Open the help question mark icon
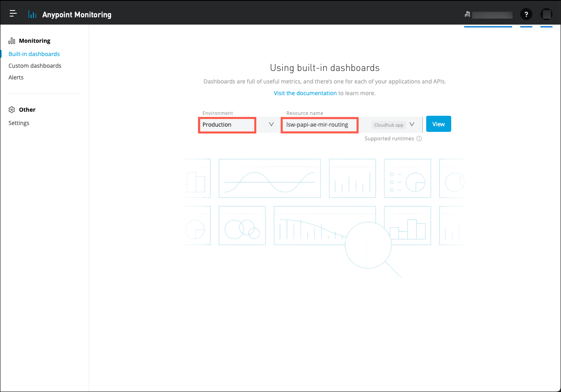Screen dimensions: 561x392 [x=526, y=15]
